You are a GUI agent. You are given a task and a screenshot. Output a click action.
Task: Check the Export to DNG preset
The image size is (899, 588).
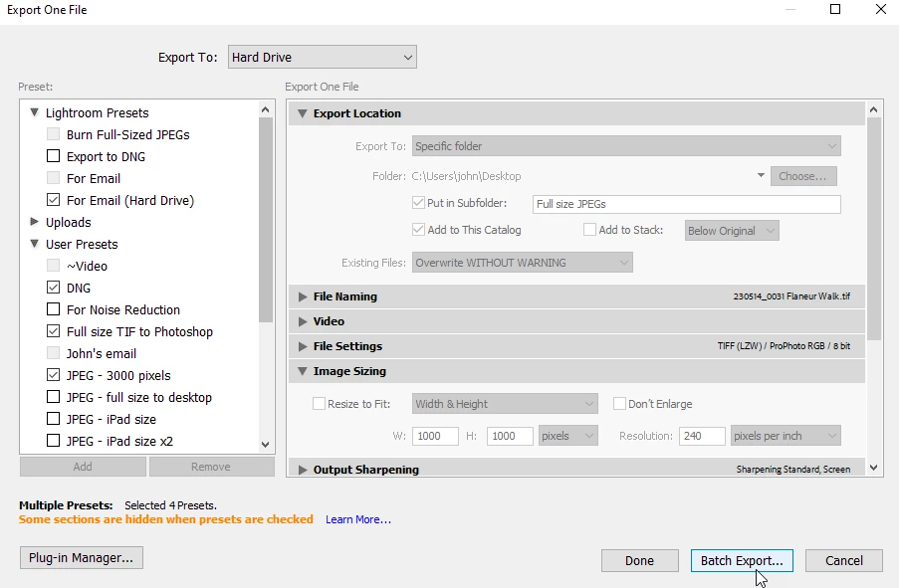click(54, 156)
